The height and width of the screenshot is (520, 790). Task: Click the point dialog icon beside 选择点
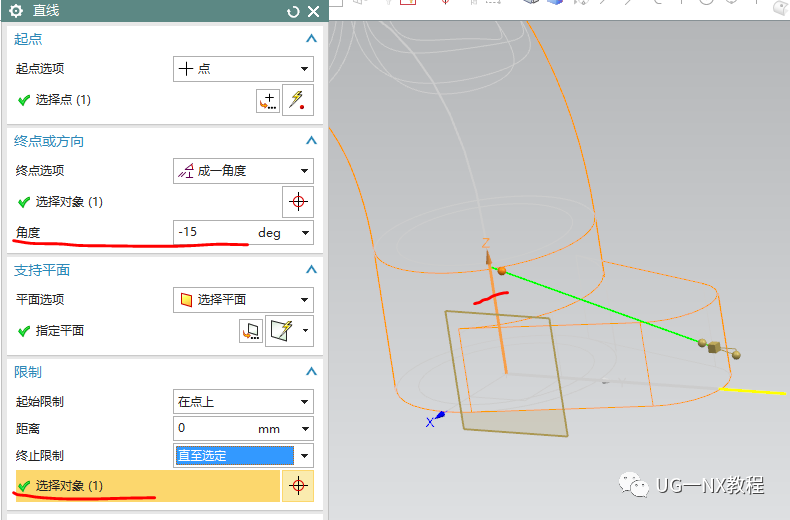pyautogui.click(x=268, y=101)
